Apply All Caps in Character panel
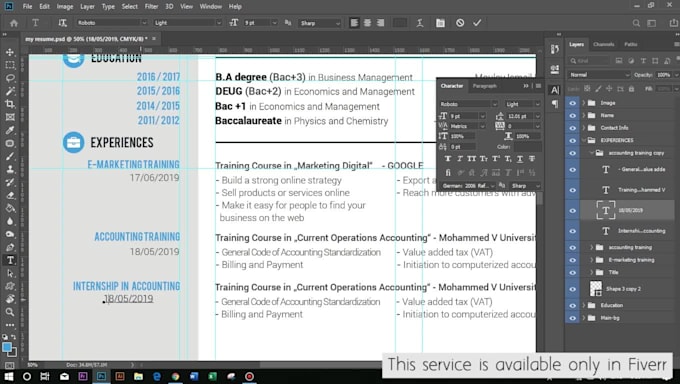Viewport: 680px width, 384px height. coord(472,159)
